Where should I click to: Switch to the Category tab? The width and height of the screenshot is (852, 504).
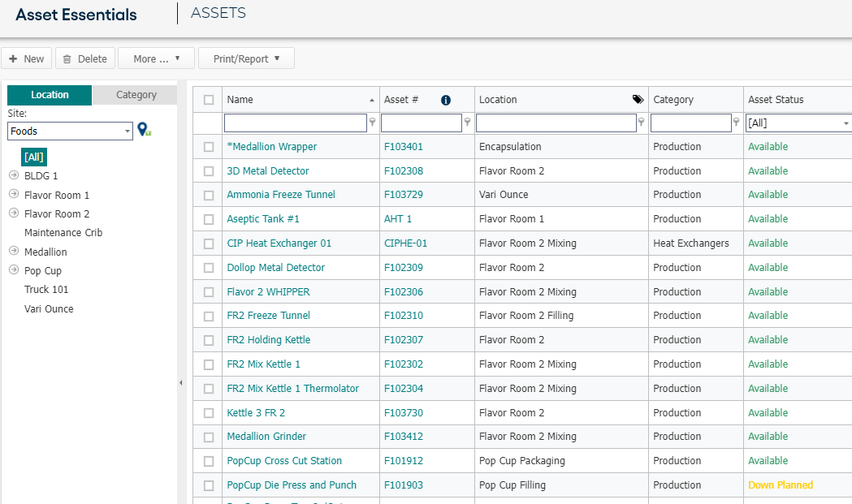tap(136, 95)
